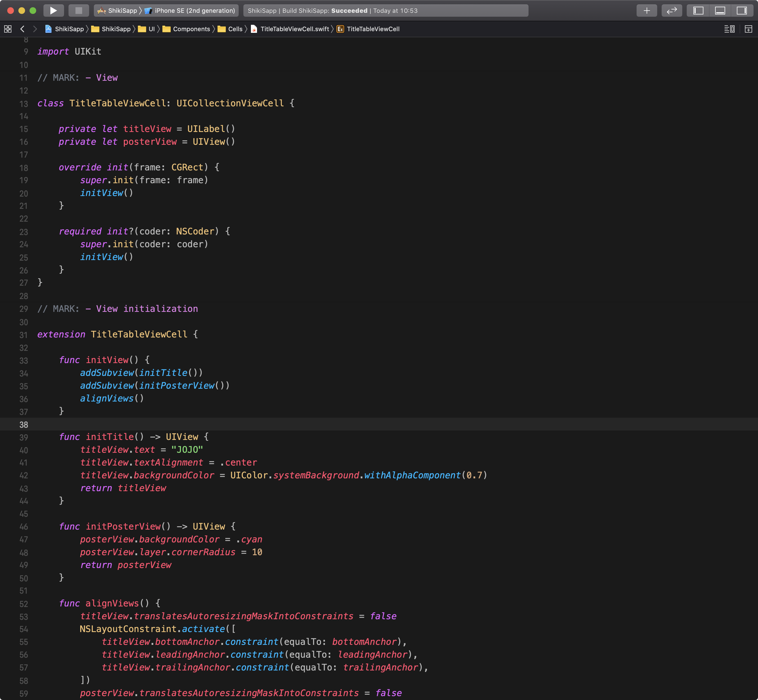Open the code review arrows button
The height and width of the screenshot is (700, 758).
pos(672,11)
